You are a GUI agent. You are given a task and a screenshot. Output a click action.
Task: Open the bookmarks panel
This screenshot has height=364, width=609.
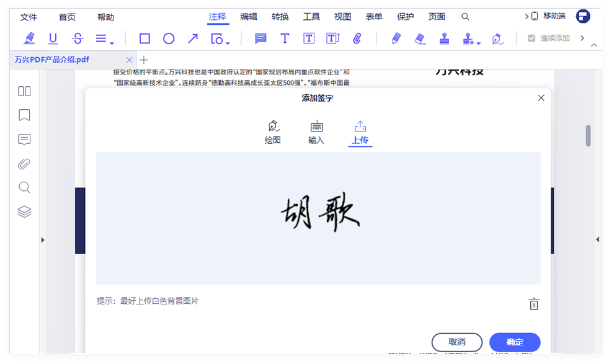(24, 115)
